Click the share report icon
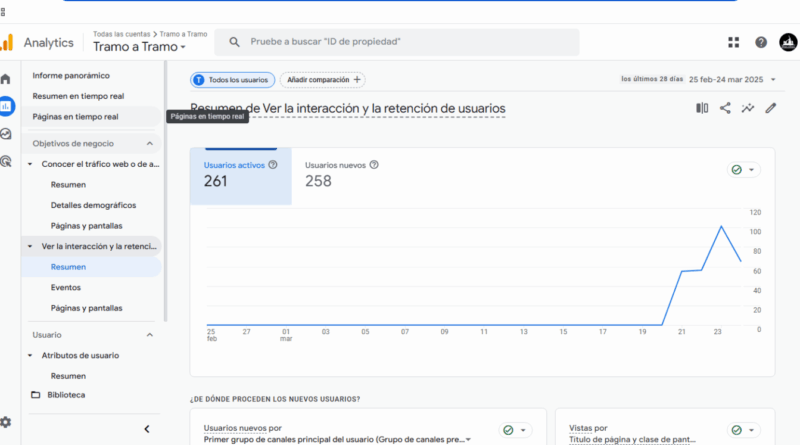800x445 pixels. (x=725, y=108)
